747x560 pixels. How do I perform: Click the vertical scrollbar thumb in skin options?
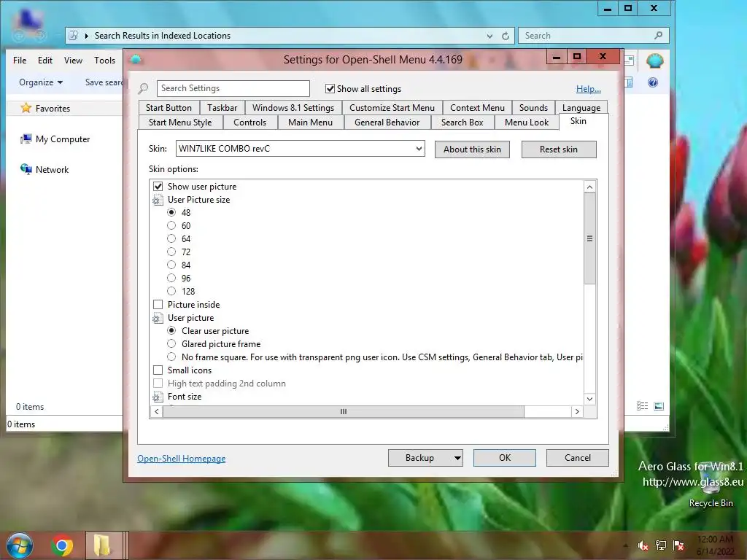click(589, 238)
